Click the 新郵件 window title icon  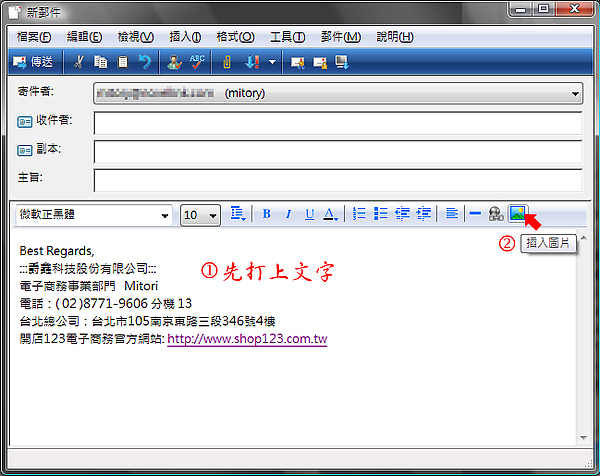[15, 13]
